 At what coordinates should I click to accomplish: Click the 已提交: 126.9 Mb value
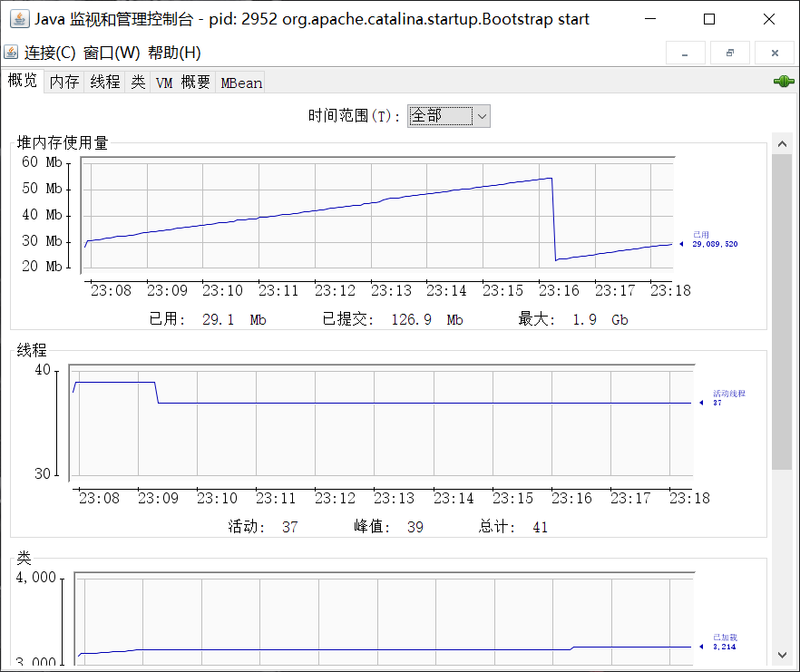click(393, 319)
